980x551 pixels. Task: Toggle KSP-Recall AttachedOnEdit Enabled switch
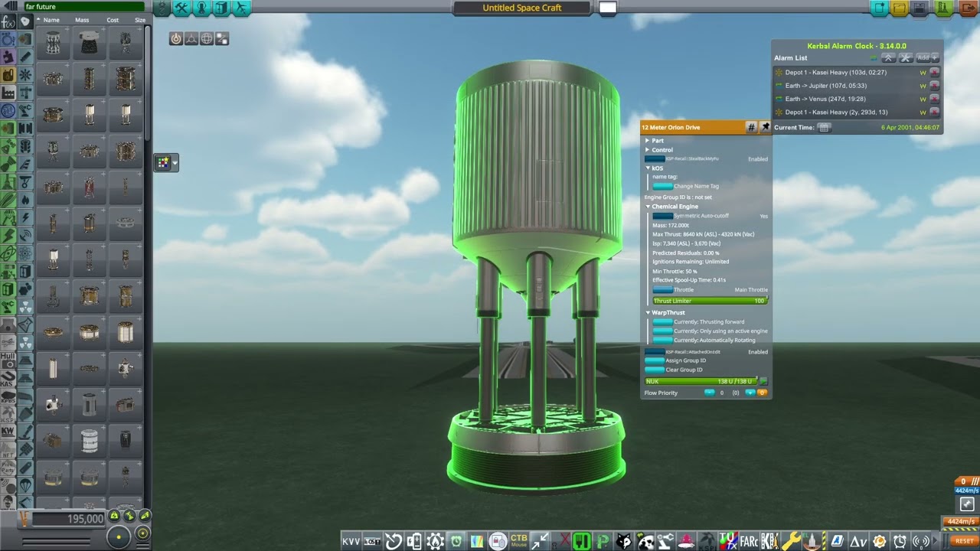pyautogui.click(x=655, y=352)
